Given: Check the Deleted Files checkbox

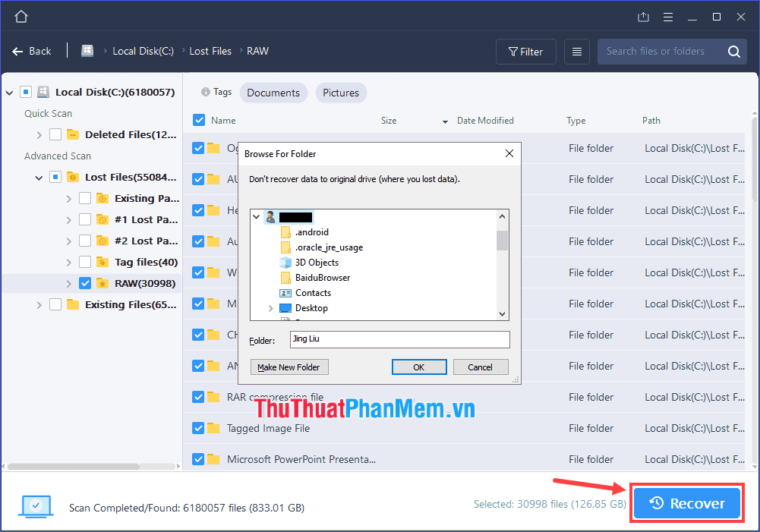Looking at the screenshot, I should (x=55, y=134).
